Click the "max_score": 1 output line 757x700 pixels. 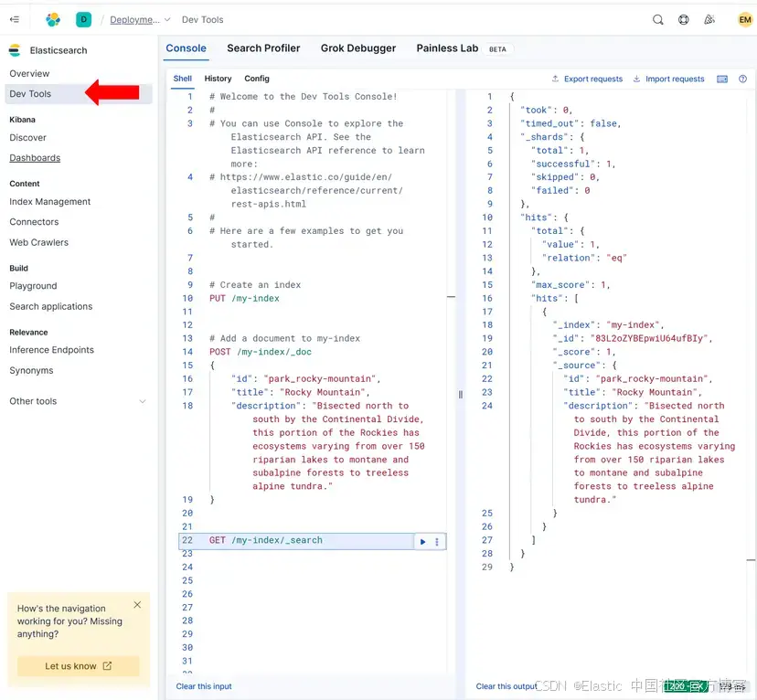(570, 284)
